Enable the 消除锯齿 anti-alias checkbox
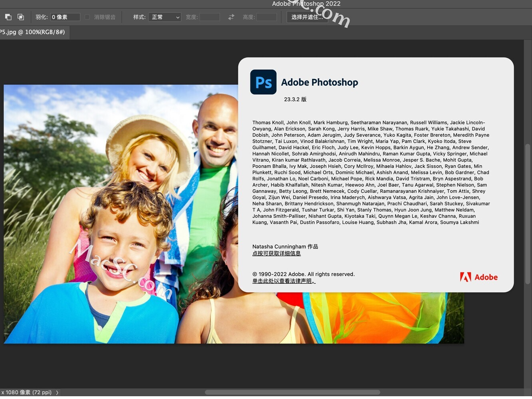The image size is (532, 399). click(87, 17)
